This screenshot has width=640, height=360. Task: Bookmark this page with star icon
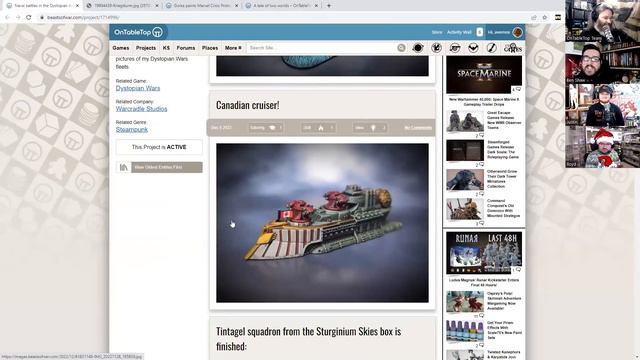click(544, 17)
